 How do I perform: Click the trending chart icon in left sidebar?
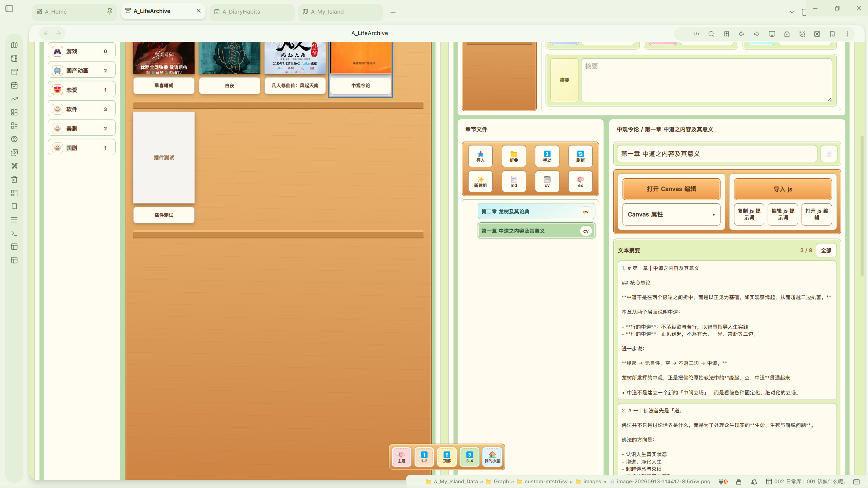pos(14,99)
